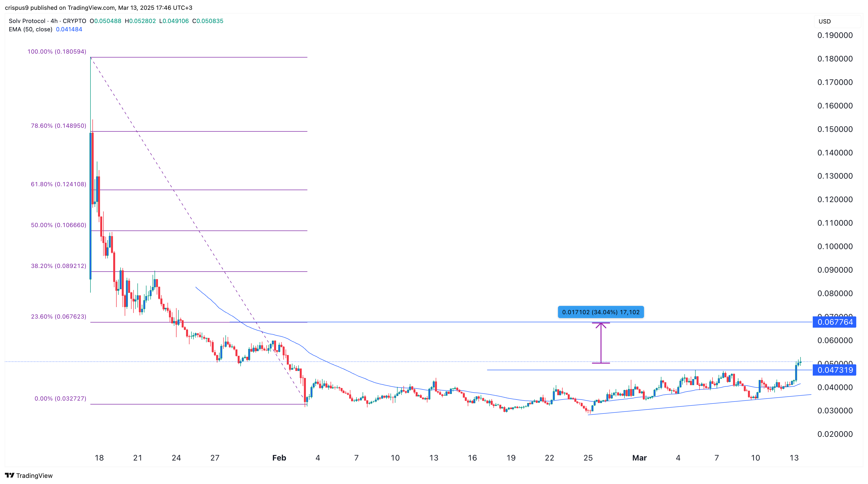This screenshot has height=484, width=868.
Task: Click the EMA value 0.041484
Action: coord(69,29)
